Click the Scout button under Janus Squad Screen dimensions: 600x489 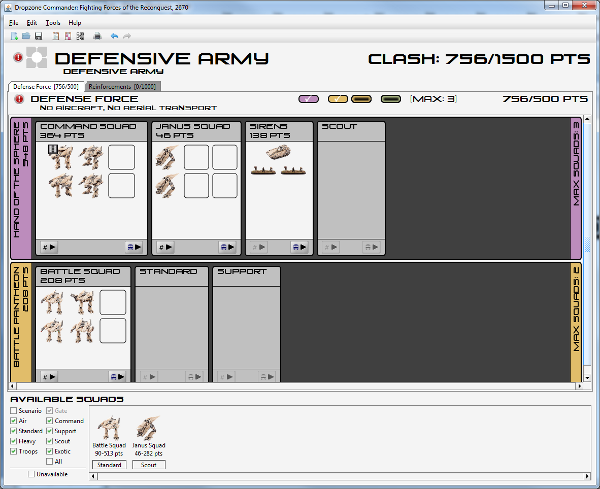[x=148, y=465]
